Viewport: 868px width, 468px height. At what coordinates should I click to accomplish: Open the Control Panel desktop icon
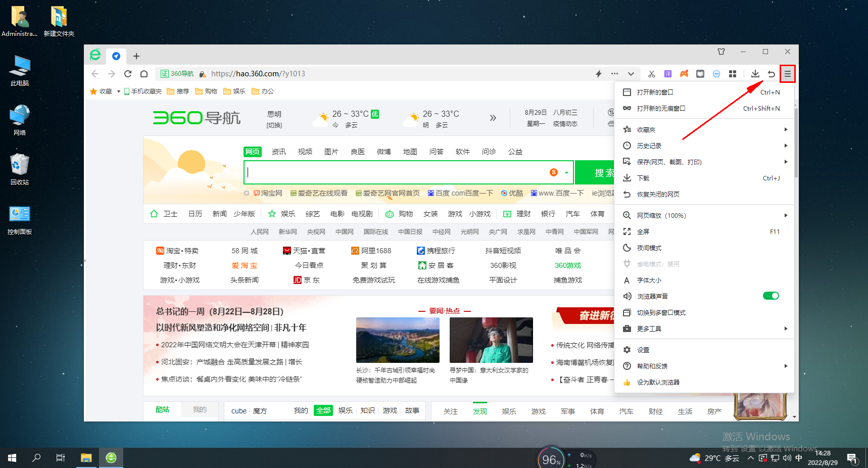tap(20, 220)
